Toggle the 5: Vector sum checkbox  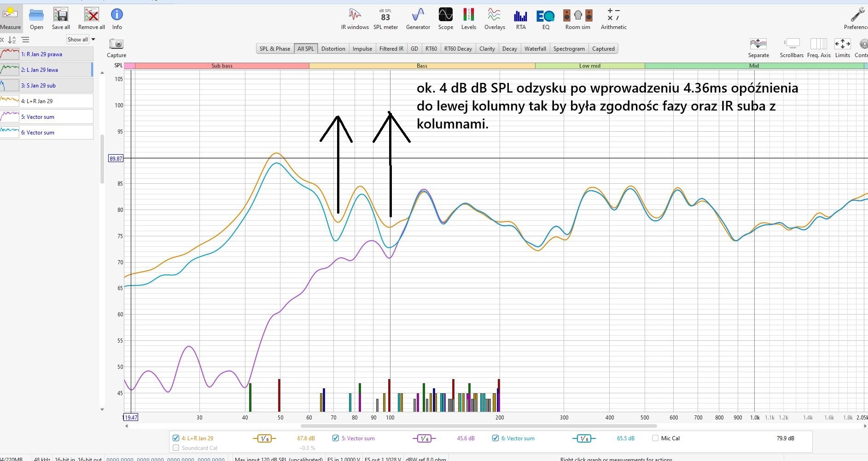(x=336, y=438)
